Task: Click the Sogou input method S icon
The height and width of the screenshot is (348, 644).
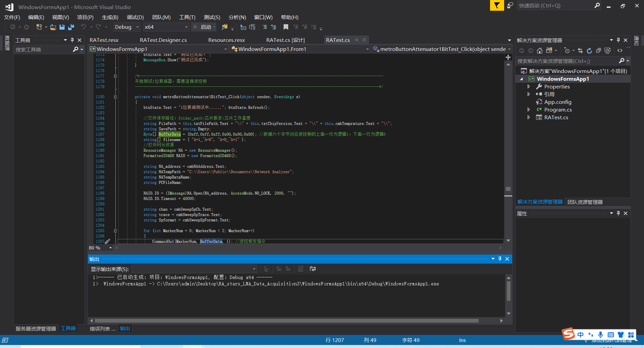Action: 569,334
